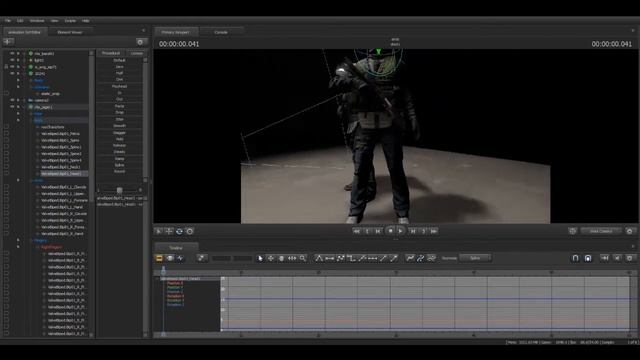Screen dimensions: 640x360
Task: Switch timeline to Graph Editor mode
Action: [180, 258]
